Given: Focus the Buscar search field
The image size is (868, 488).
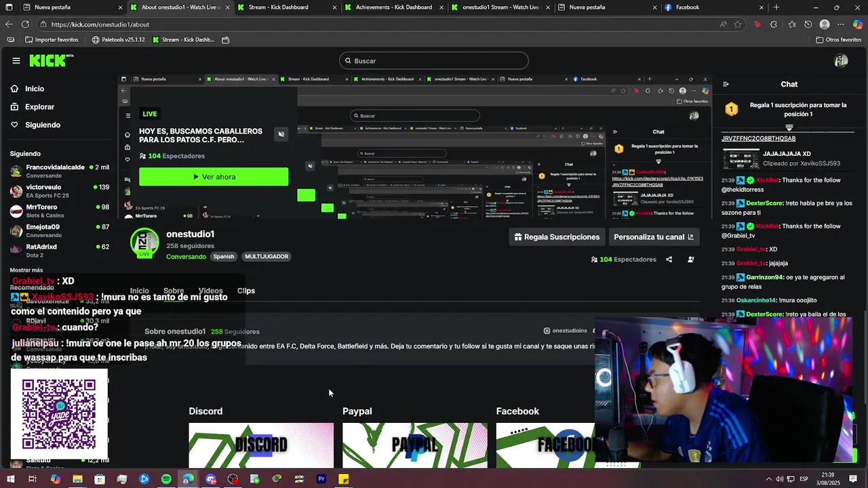Looking at the screenshot, I should coord(434,61).
